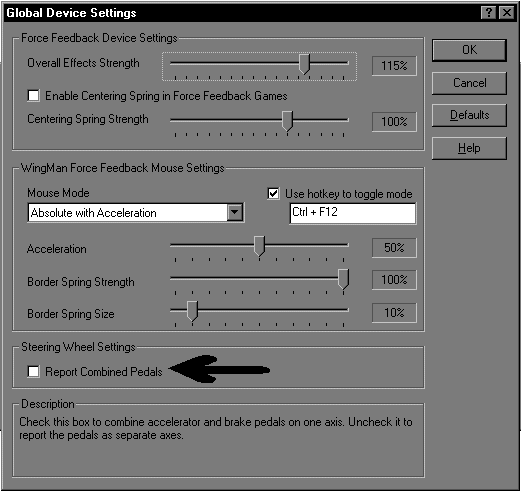The width and height of the screenshot is (521, 491).
Task: Restore settings with the Defaults button
Action: click(469, 115)
